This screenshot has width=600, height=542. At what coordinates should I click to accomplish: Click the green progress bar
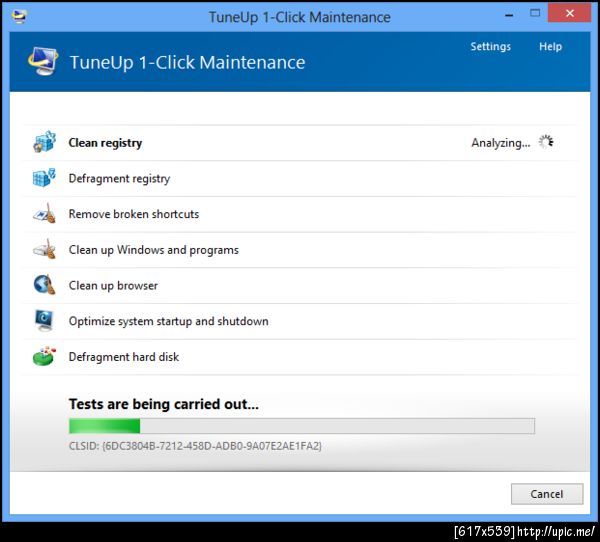pos(302,426)
